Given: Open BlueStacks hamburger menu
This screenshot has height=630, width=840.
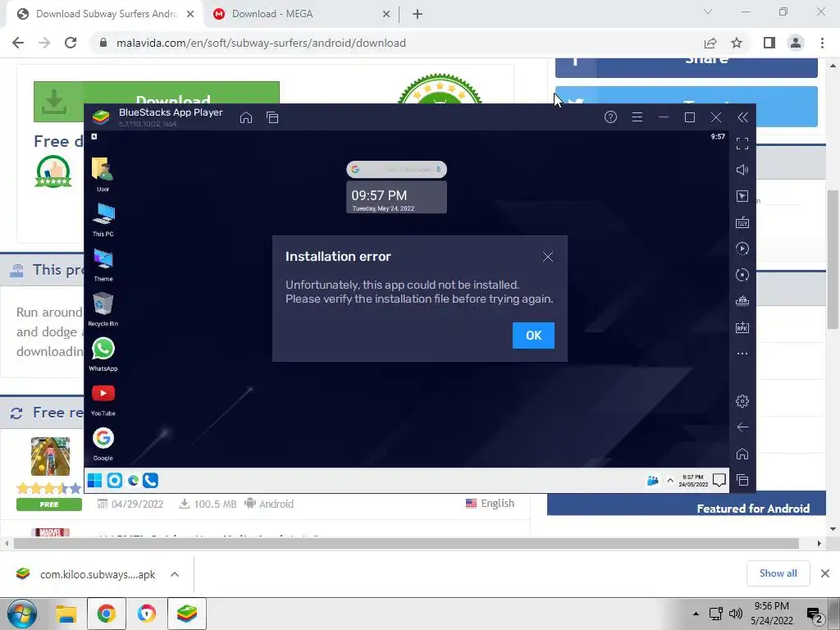Looking at the screenshot, I should point(637,116).
